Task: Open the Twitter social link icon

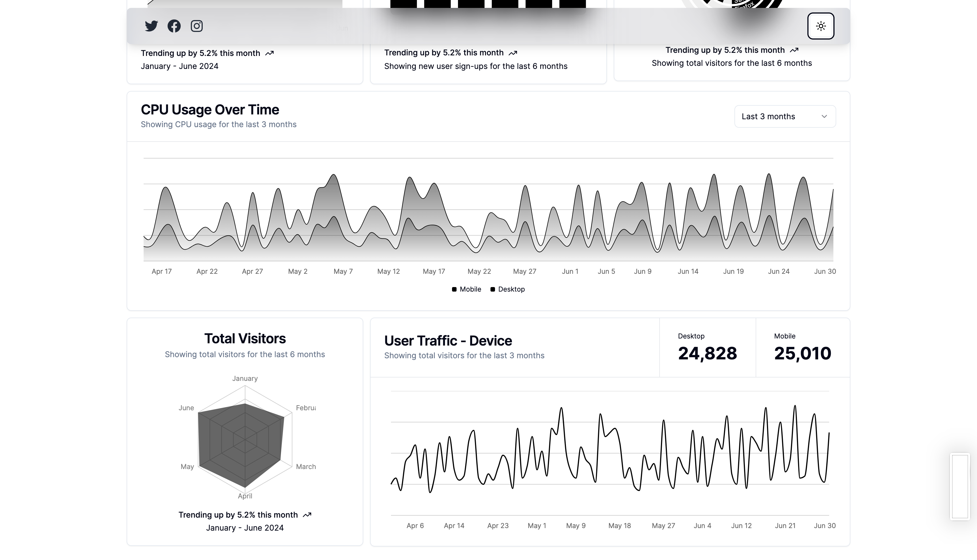Action: coord(151,26)
